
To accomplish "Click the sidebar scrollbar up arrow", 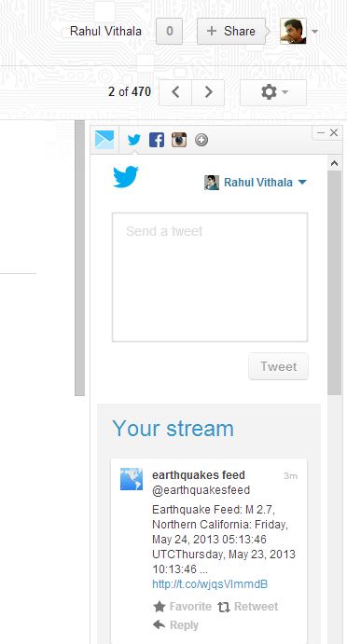I will (334, 163).
